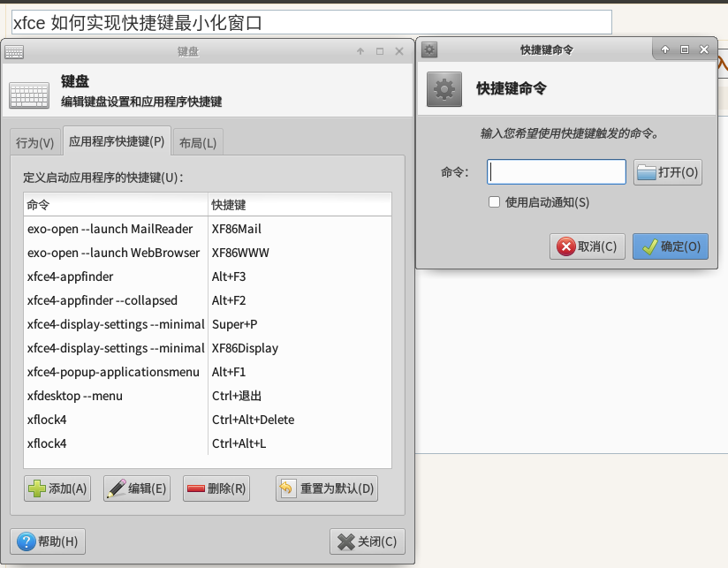The width and height of the screenshot is (728, 568).
Task: Click the search box with xfce query
Action: pos(312,23)
